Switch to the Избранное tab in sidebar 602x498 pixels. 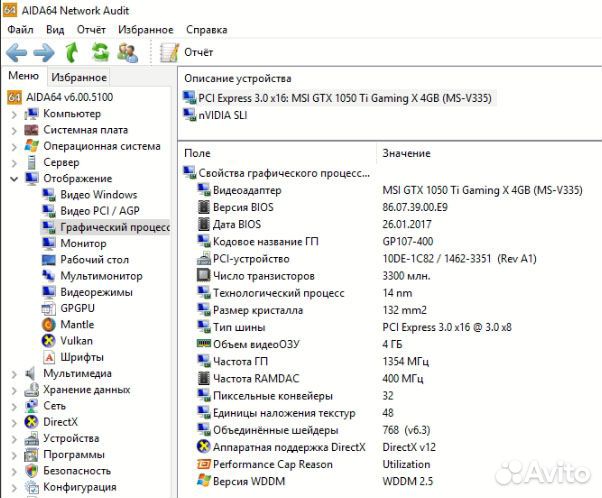(79, 77)
